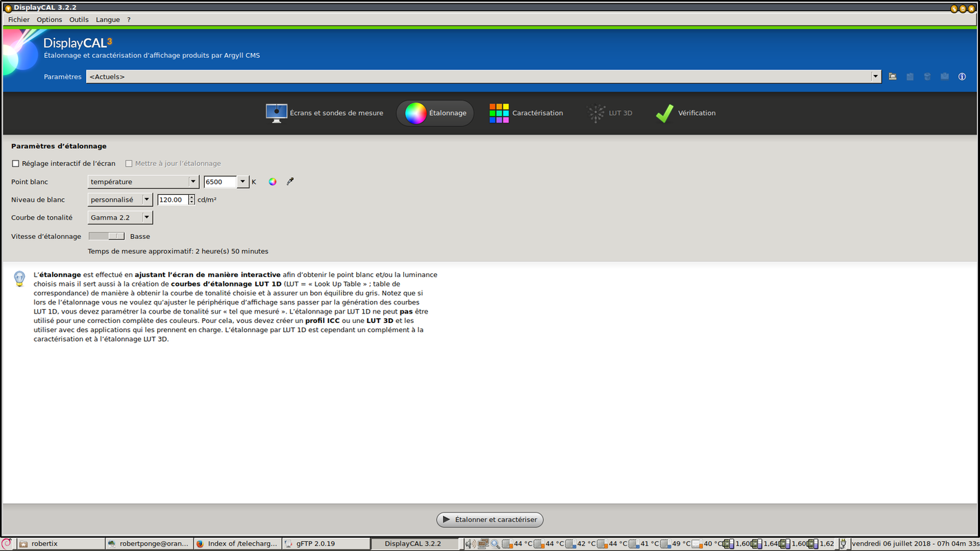
Task: Click the 1,64 CPU frequency indicator
Action: (764, 543)
